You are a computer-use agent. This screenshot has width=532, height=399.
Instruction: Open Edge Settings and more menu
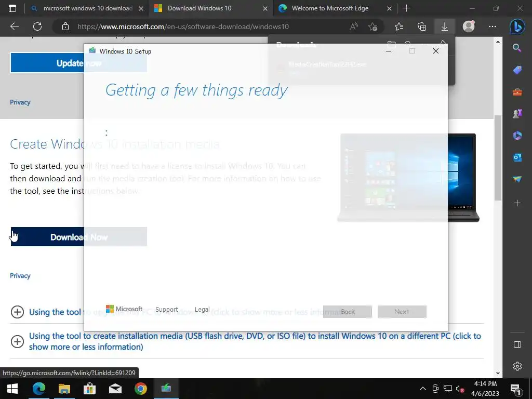point(493,26)
